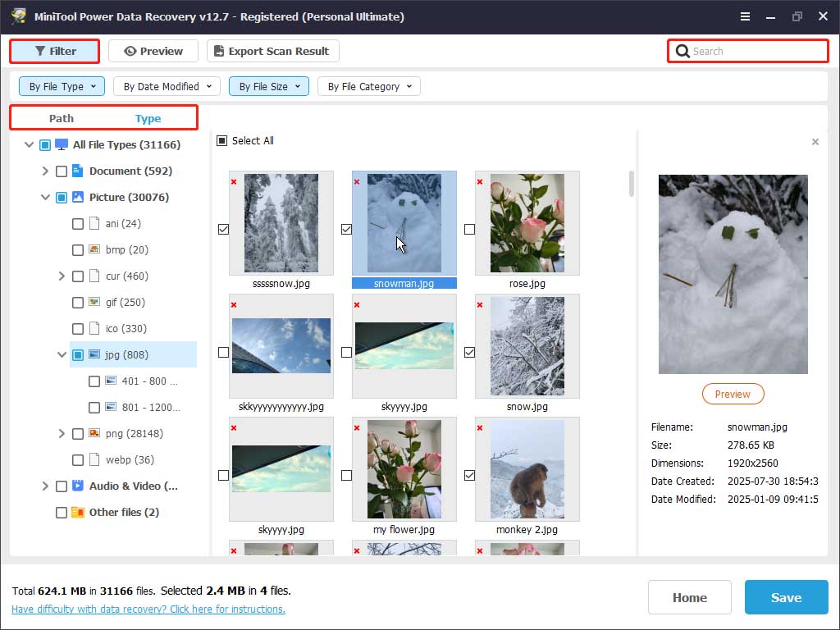The height and width of the screenshot is (630, 840).
Task: Toggle the Select All checkbox
Action: 222,141
